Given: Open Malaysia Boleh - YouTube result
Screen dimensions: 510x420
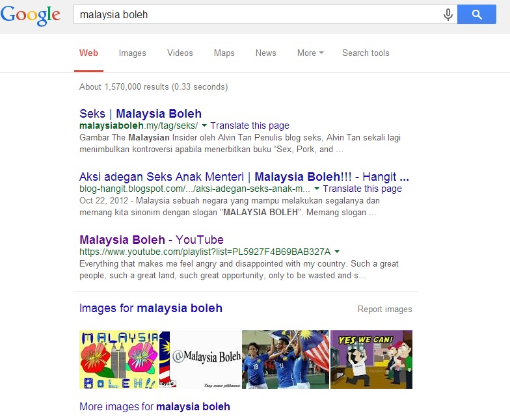Looking at the screenshot, I should coord(152,240).
